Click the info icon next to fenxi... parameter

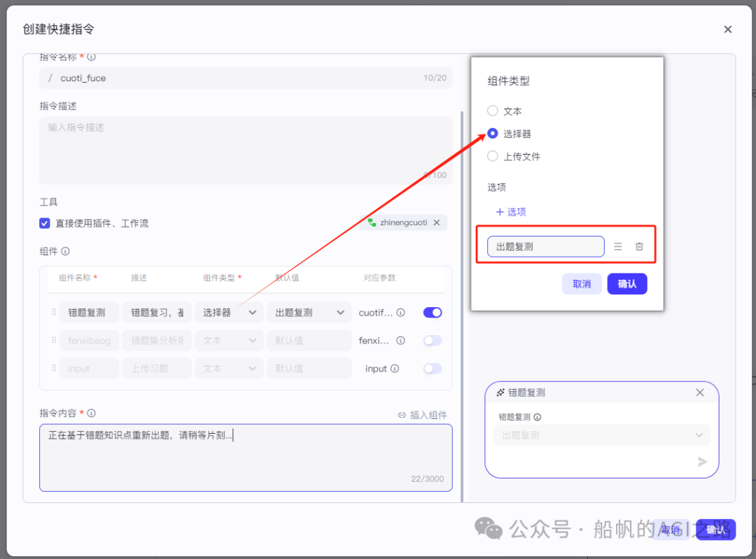click(400, 340)
